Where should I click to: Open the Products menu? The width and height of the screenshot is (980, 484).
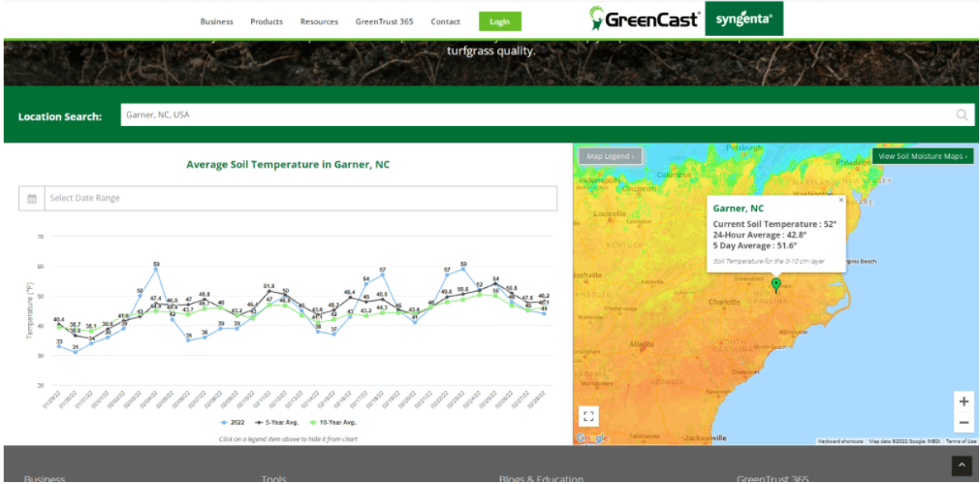coord(267,21)
